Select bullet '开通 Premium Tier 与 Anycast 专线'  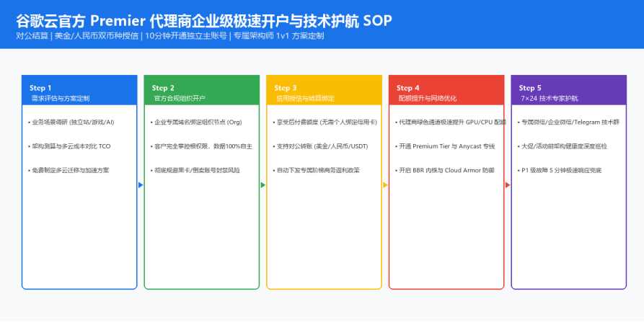click(x=445, y=146)
